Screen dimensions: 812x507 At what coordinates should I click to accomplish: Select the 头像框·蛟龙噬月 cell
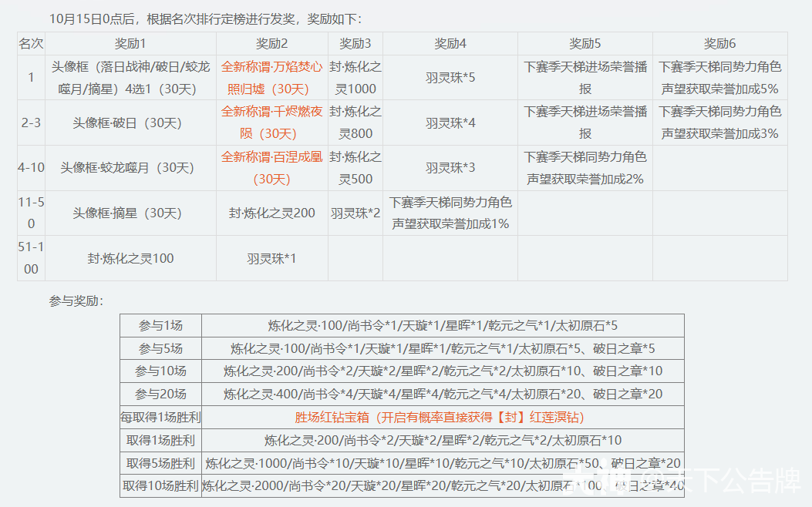pyautogui.click(x=130, y=168)
